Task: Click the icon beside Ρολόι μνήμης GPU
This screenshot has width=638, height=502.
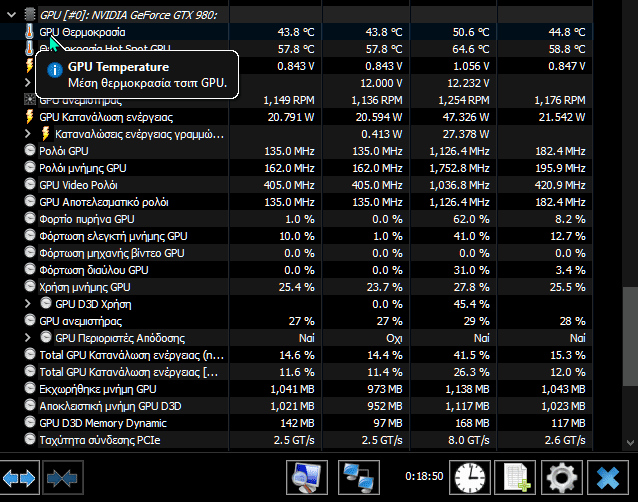Action: coord(30,168)
